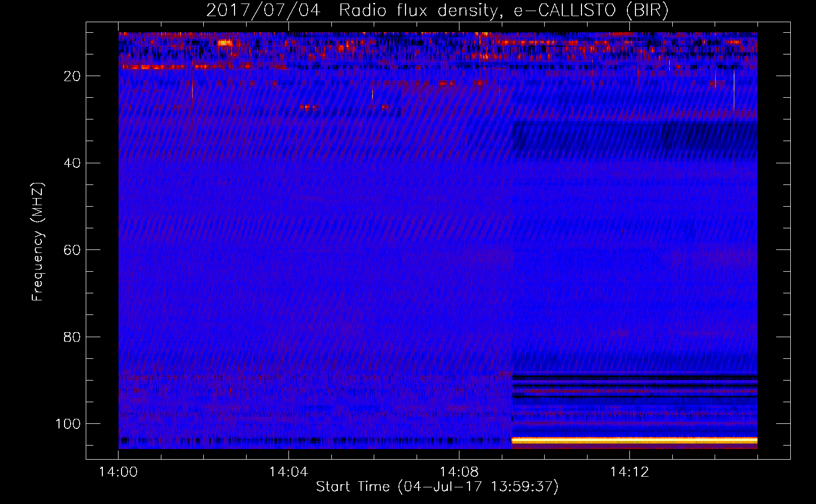Viewport: 816px width, 504px height.
Task: Click the '14:04' time tick label
Action: 288,472
